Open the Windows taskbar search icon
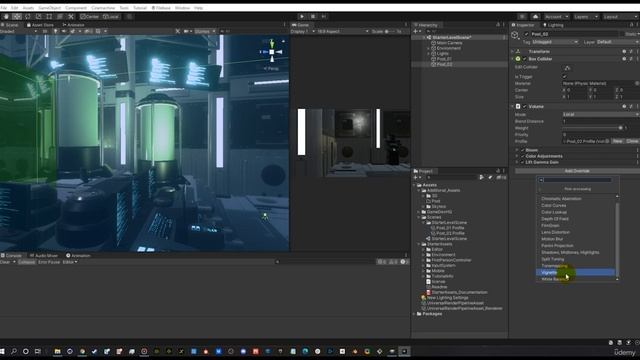Image resolution: width=640 pixels, height=360 pixels. [13, 351]
